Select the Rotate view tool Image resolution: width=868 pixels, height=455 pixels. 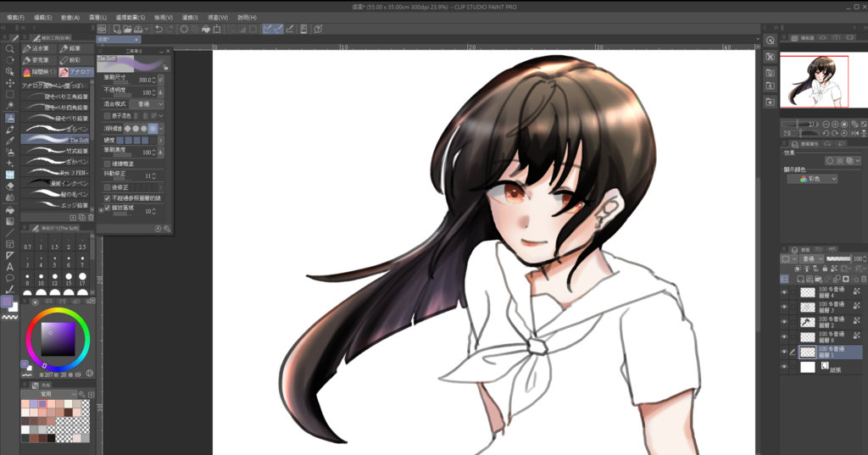(x=9, y=60)
